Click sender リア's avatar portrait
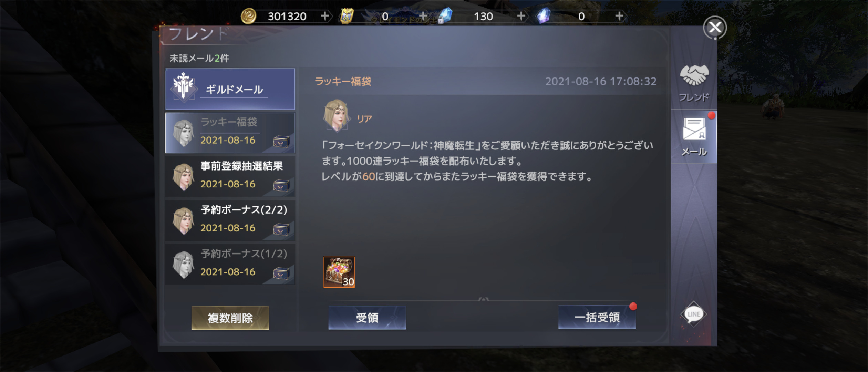Image resolution: width=868 pixels, height=372 pixels. coord(337,116)
